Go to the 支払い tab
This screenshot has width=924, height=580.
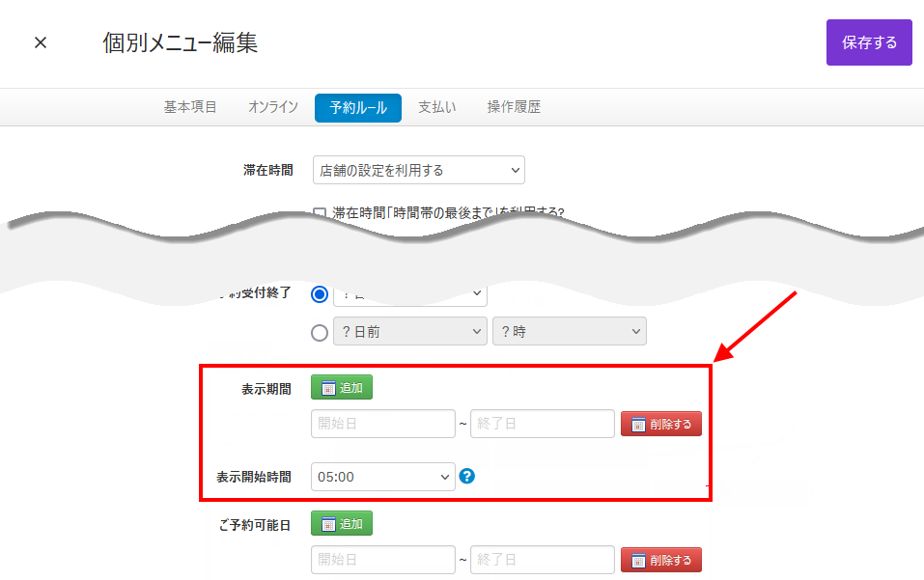coord(437,107)
